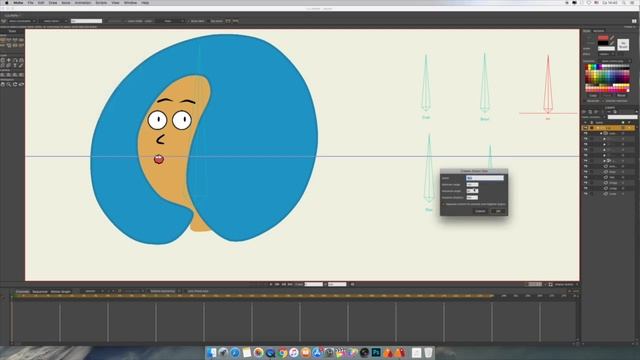Switch to the Channels timeline tab

22,291
